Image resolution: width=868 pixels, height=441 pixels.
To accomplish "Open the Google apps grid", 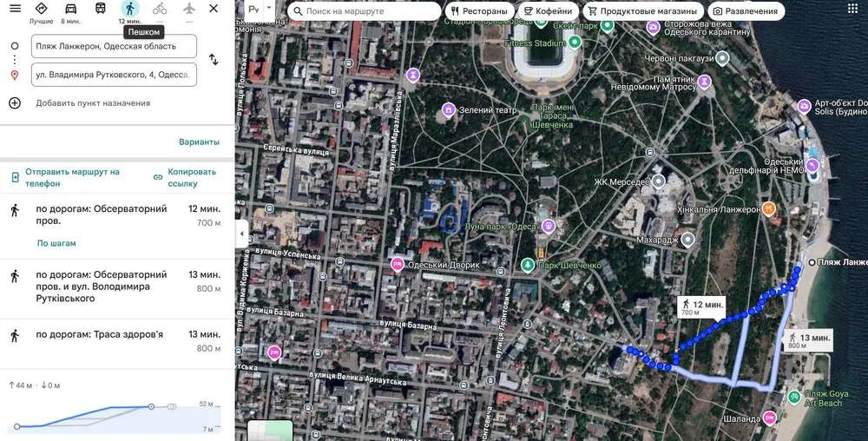I will [852, 9].
